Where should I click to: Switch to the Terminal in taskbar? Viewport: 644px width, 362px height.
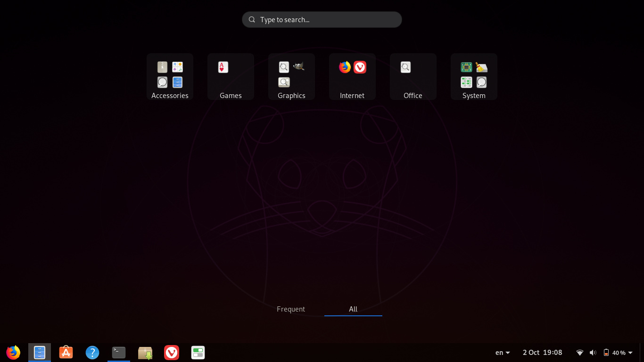click(119, 352)
